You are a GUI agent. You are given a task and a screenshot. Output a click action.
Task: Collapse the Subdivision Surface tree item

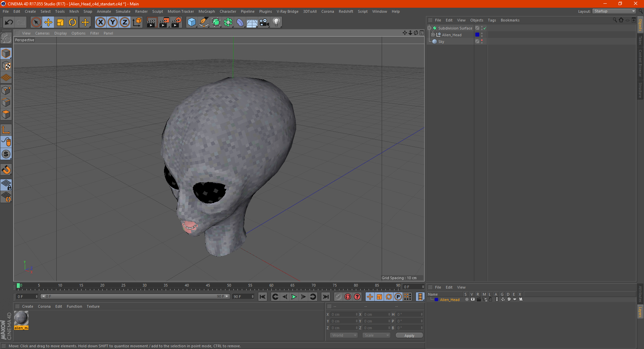(429, 28)
